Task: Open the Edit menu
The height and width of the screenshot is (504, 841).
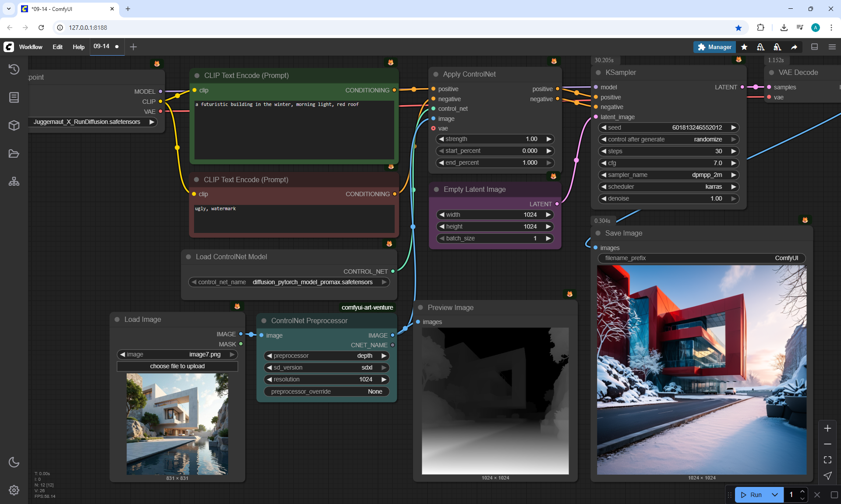Action: tap(57, 47)
